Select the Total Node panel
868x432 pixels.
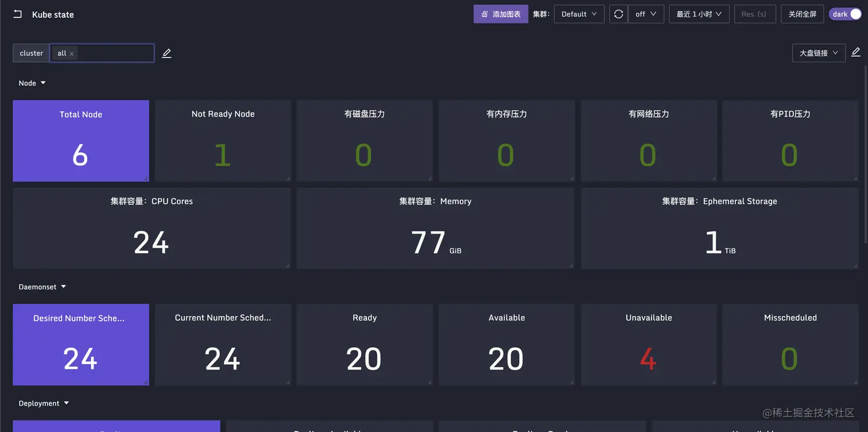[81, 141]
